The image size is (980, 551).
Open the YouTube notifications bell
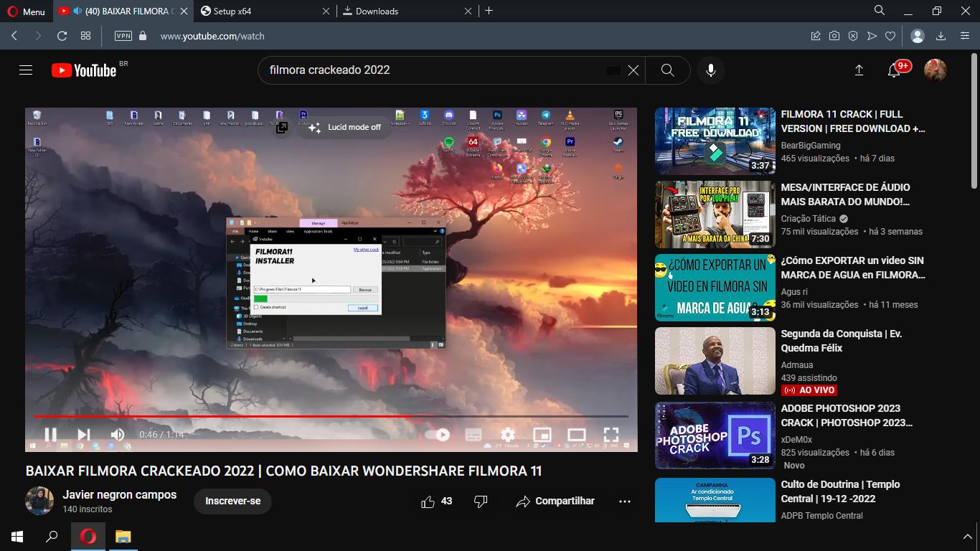894,70
